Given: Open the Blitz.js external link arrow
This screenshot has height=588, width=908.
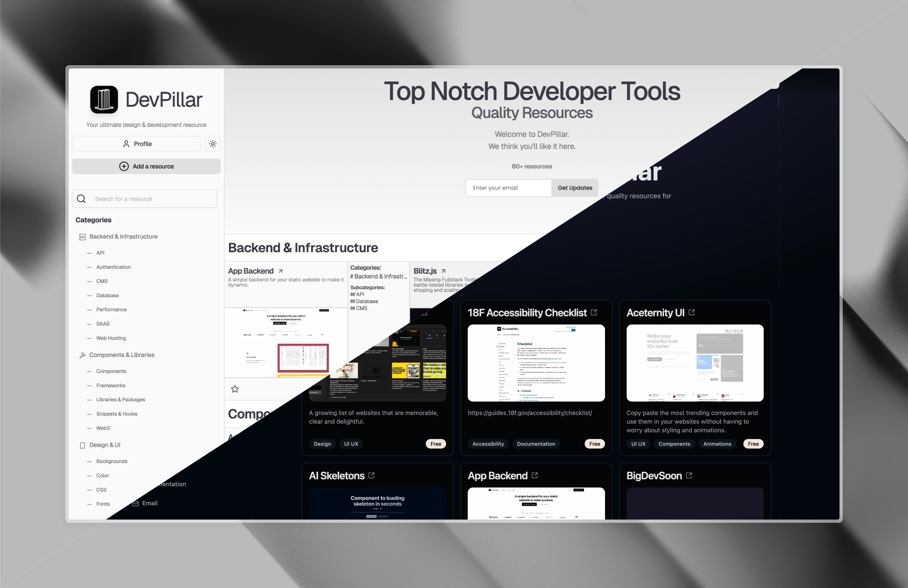Looking at the screenshot, I should [443, 271].
